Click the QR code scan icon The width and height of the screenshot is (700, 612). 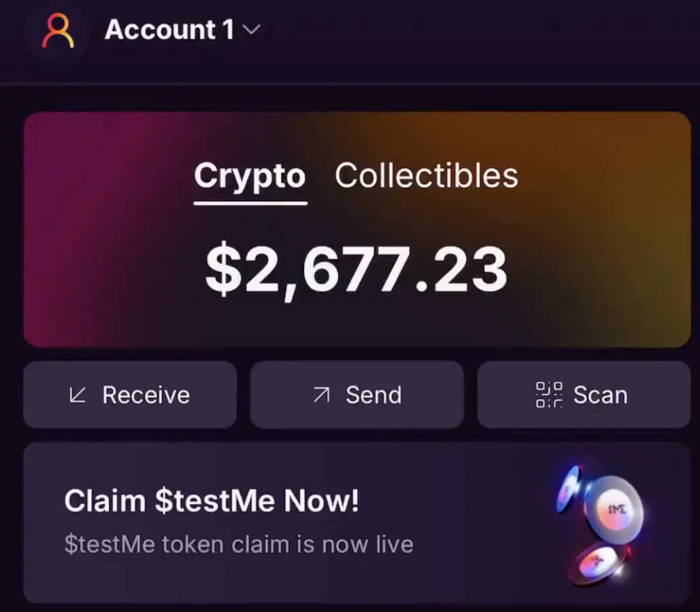549,395
